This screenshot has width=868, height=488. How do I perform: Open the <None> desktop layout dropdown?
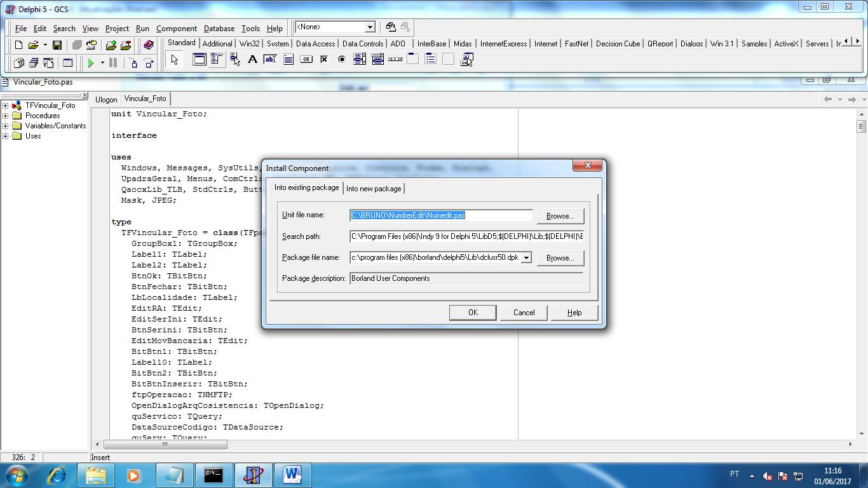tap(369, 27)
